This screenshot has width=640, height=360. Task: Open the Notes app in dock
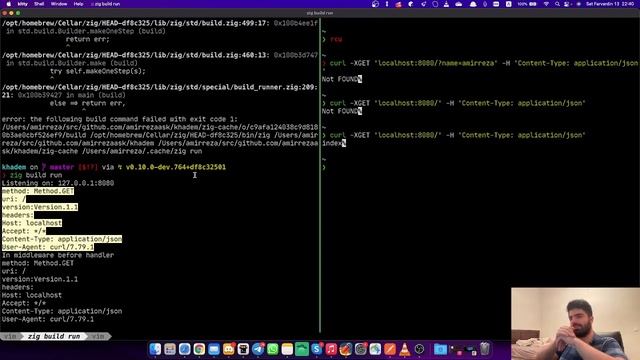[x=287, y=349]
